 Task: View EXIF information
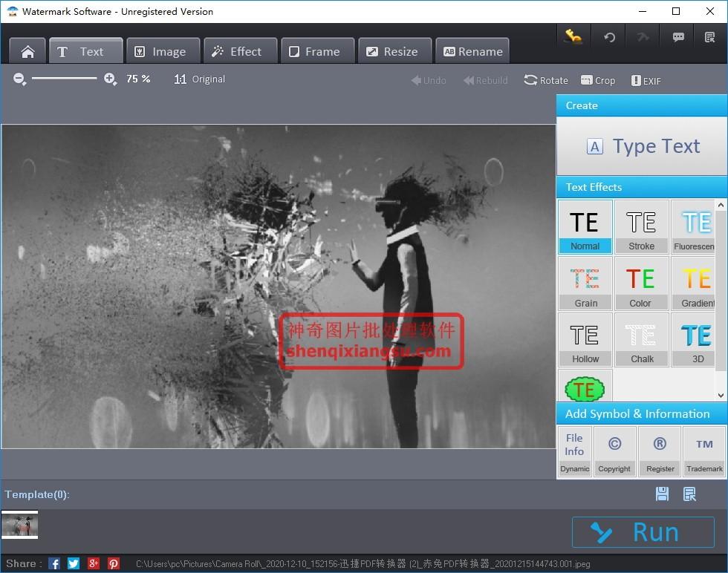[x=646, y=81]
